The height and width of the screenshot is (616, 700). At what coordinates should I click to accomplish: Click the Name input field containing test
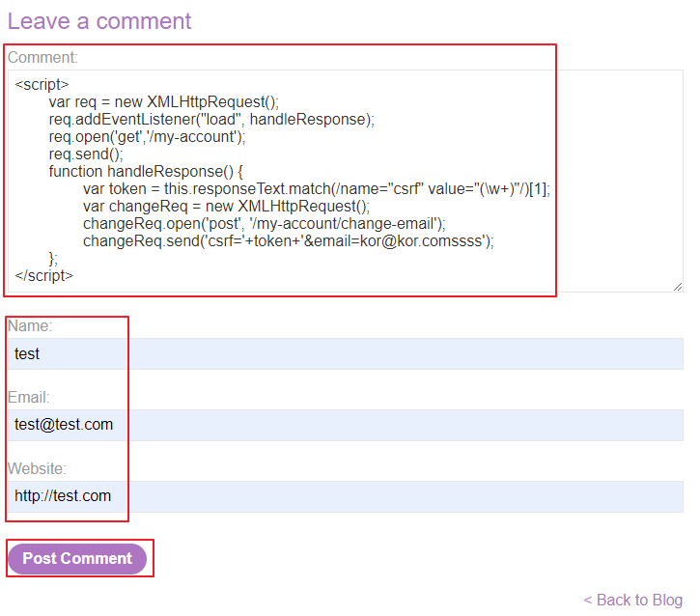point(345,353)
